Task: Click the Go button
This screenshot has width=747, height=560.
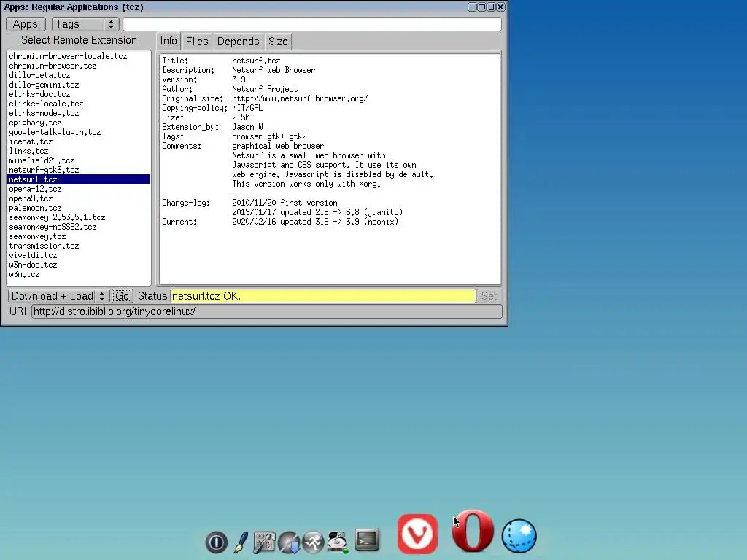Action: (x=122, y=296)
